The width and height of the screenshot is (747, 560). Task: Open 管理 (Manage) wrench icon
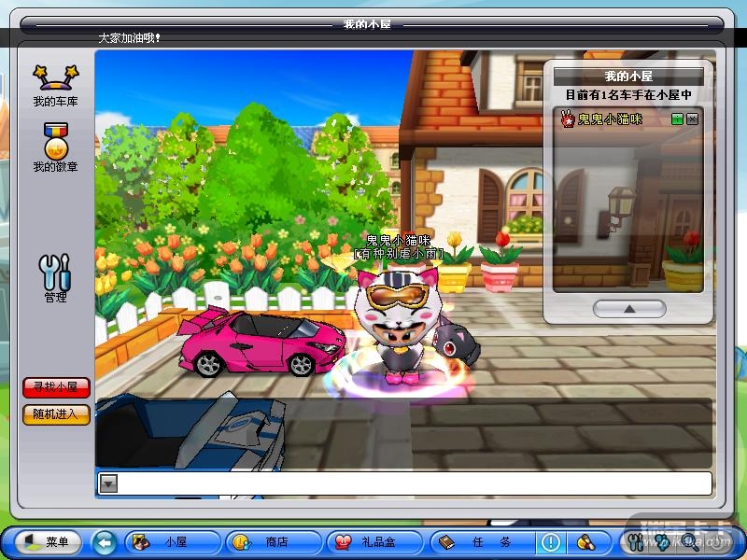pyautogui.click(x=55, y=278)
